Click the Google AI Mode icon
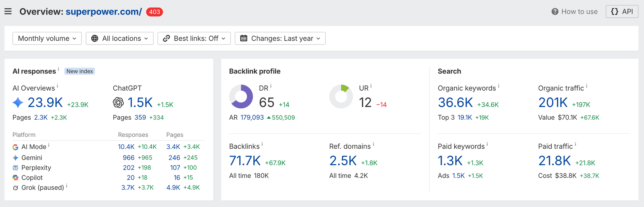The width and height of the screenshot is (644, 207). point(15,147)
